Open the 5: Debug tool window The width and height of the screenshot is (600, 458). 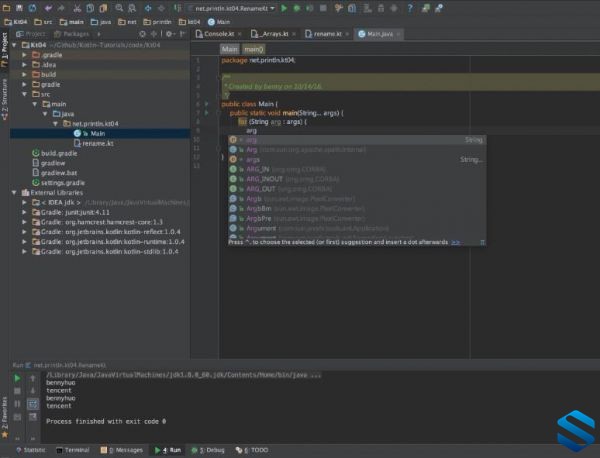point(208,450)
